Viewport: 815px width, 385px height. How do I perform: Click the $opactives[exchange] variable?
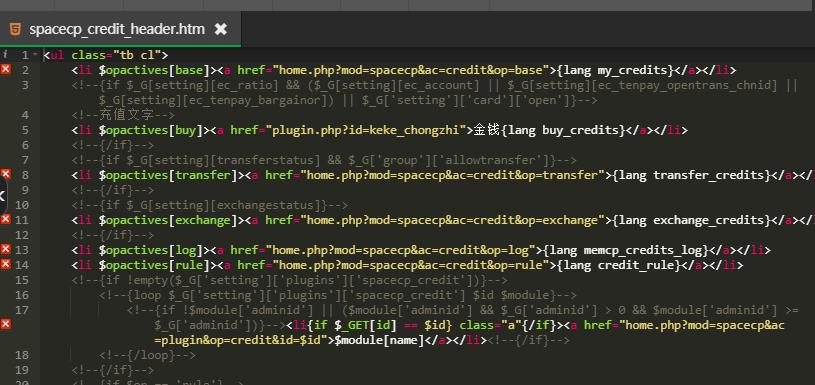(168, 220)
